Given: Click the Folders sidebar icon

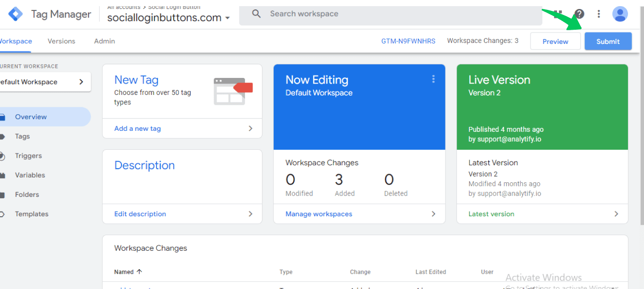Looking at the screenshot, I should click(3, 195).
